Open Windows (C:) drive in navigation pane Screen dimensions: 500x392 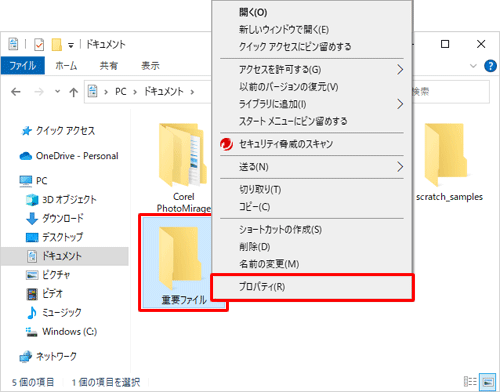(69, 332)
